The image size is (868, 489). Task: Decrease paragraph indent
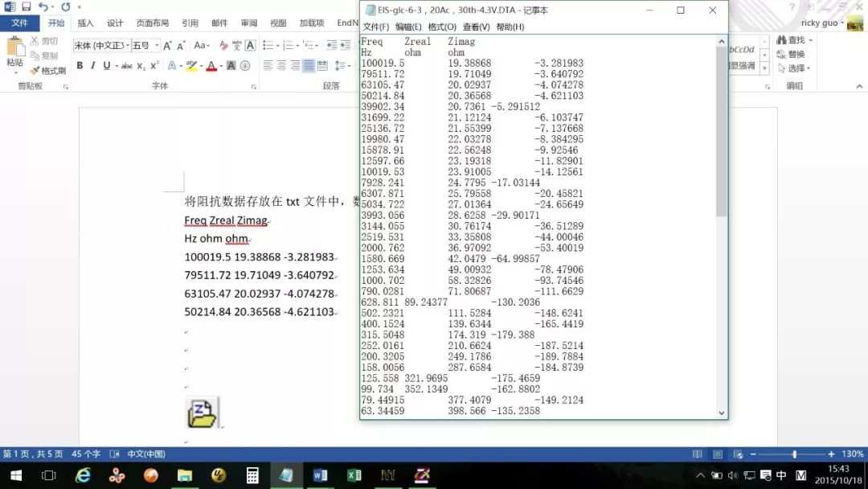[332, 45]
